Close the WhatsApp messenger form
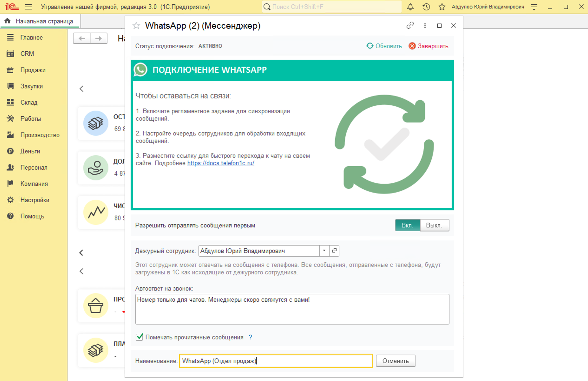 (453, 25)
